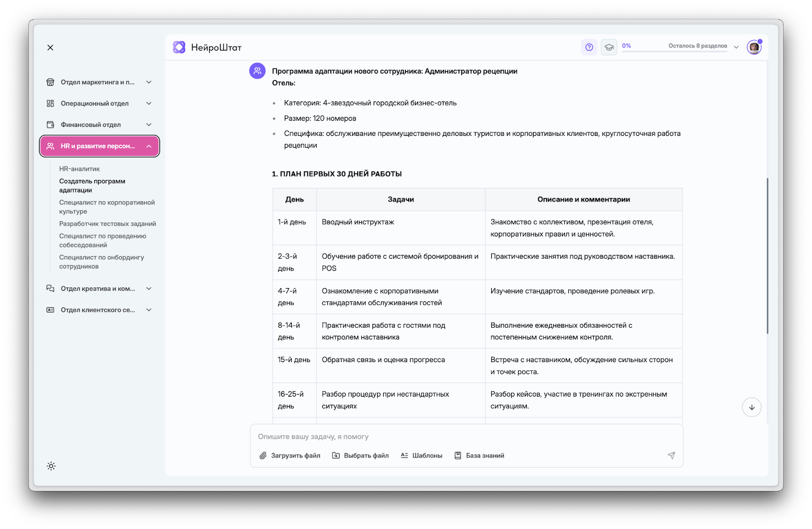812x529 pixels.
Task: Click the НейроШтат logo icon
Action: click(179, 48)
